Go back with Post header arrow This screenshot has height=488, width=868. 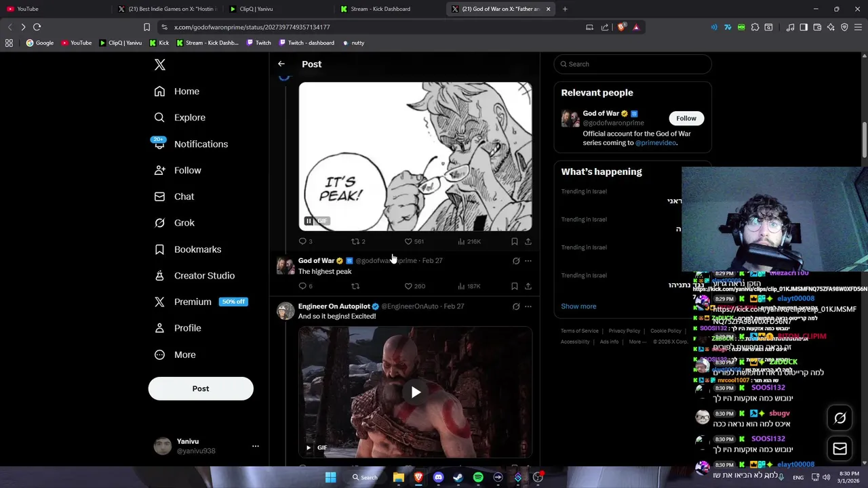tap(281, 64)
